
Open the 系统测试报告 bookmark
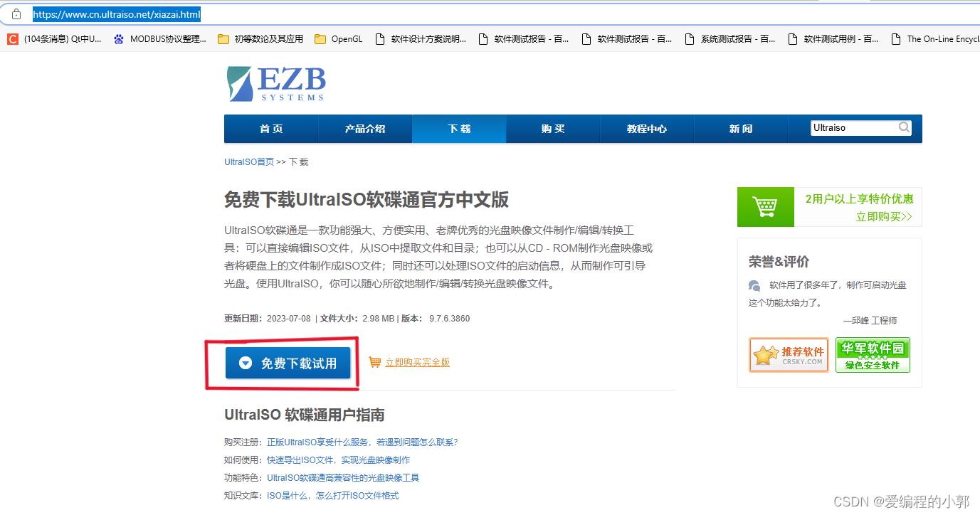pyautogui.click(x=730, y=39)
